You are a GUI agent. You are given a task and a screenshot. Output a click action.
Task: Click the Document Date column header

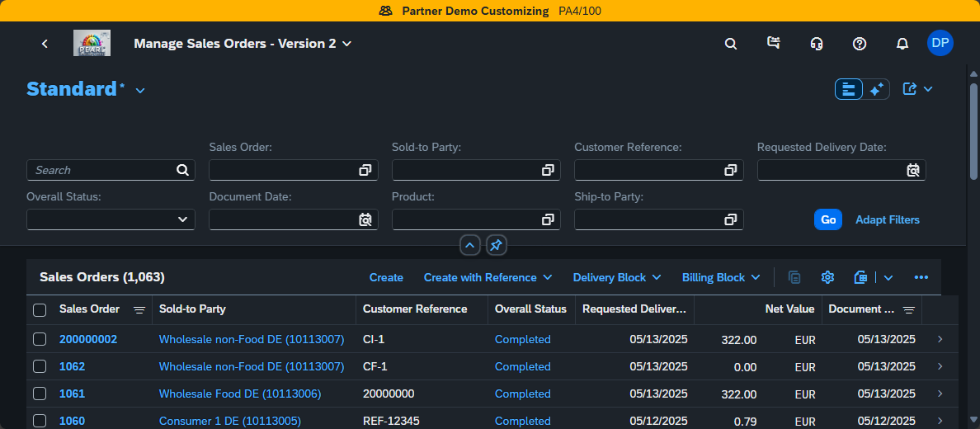[x=871, y=309]
